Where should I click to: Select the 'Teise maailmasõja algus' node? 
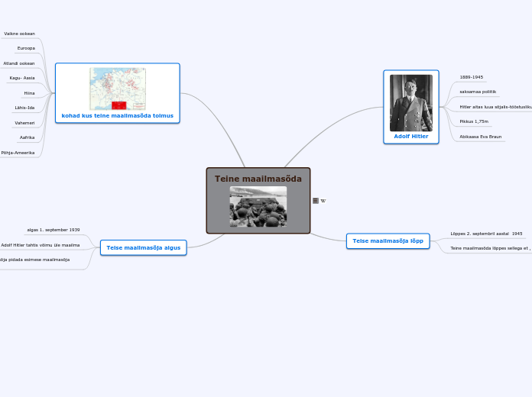144,248
